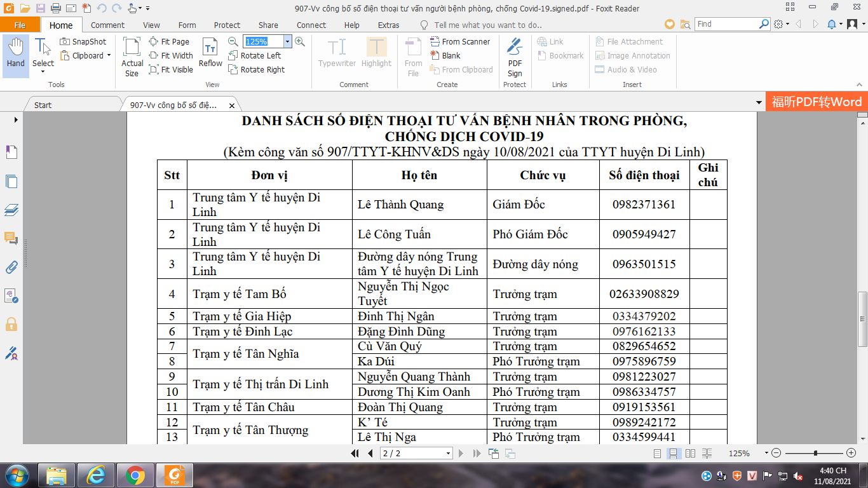Open the PDF Sign tool
The width and height of the screenshot is (868, 488).
(x=515, y=57)
